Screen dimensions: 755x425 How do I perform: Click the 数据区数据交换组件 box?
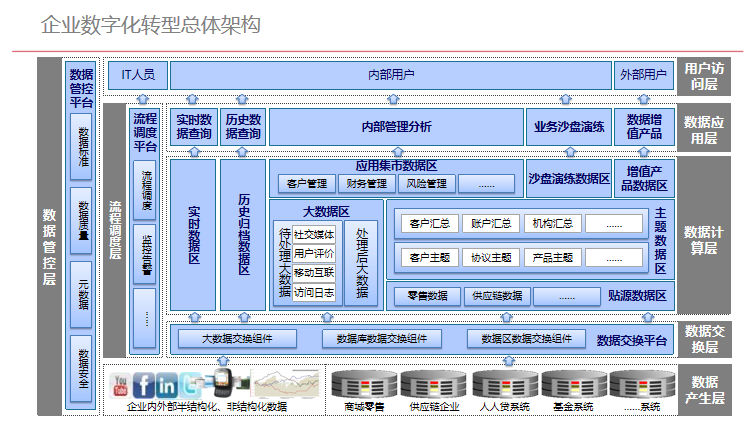pos(526,339)
